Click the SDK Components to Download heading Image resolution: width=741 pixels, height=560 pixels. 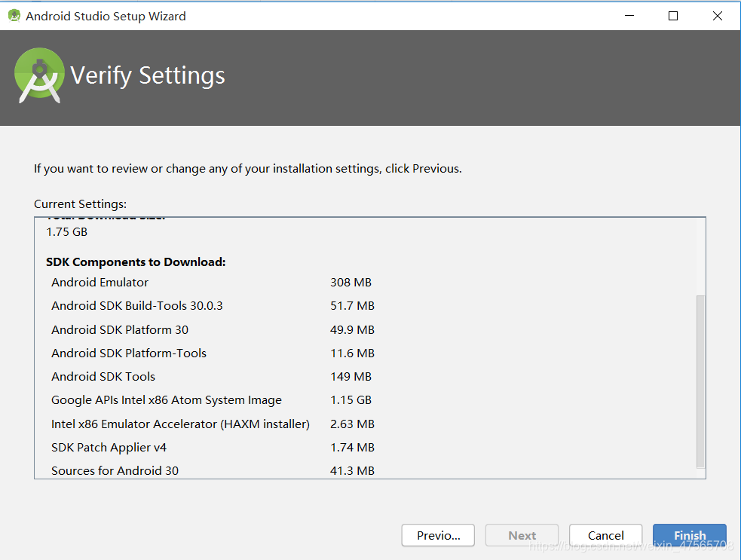[136, 262]
